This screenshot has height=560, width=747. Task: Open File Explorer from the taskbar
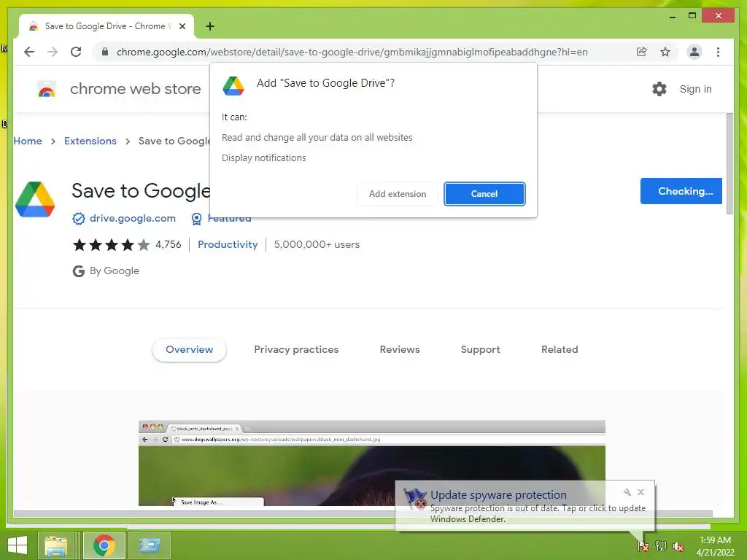coord(55,545)
